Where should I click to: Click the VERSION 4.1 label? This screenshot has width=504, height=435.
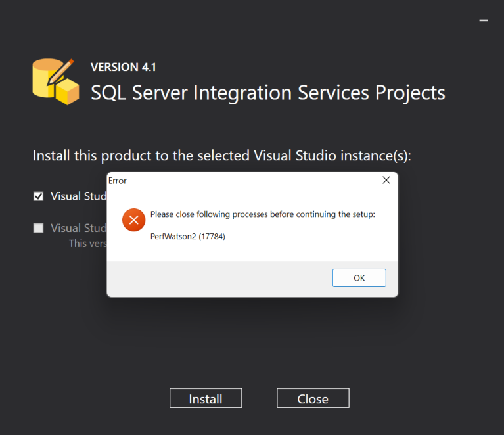(x=123, y=67)
